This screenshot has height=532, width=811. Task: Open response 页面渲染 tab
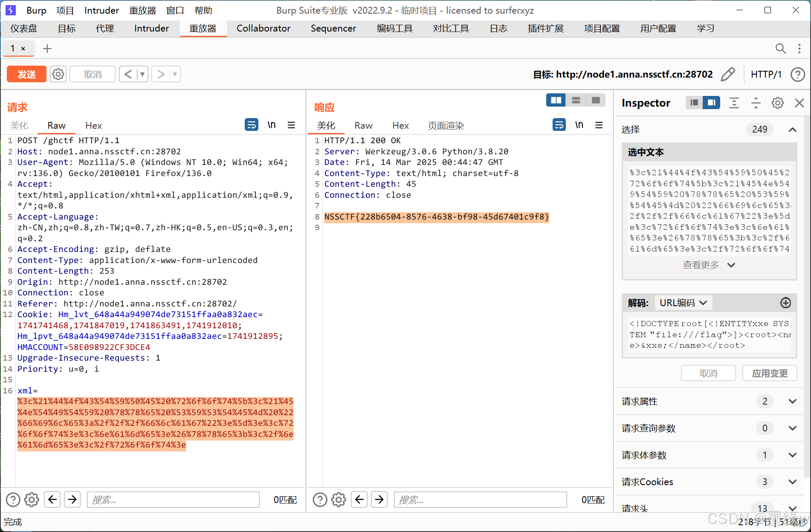[x=446, y=125]
